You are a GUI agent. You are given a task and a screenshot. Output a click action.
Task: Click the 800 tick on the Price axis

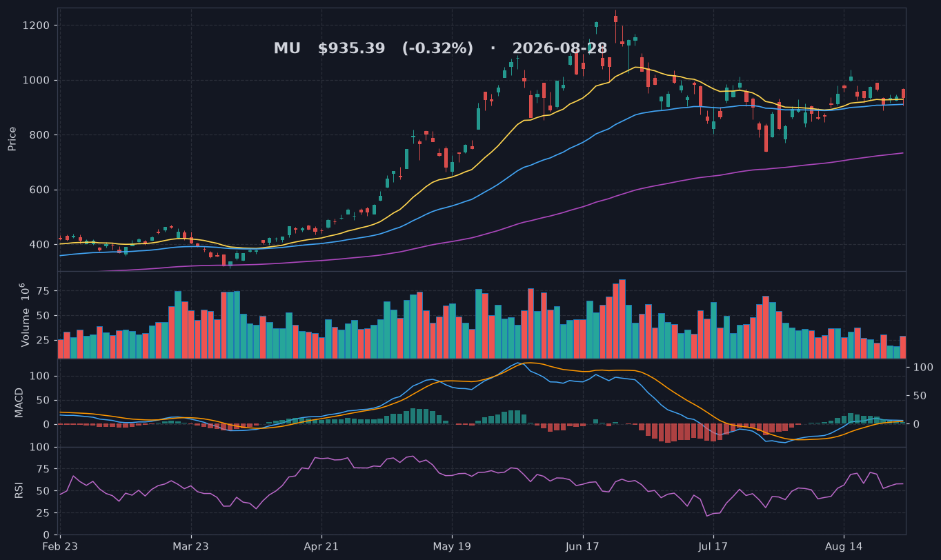click(x=40, y=135)
